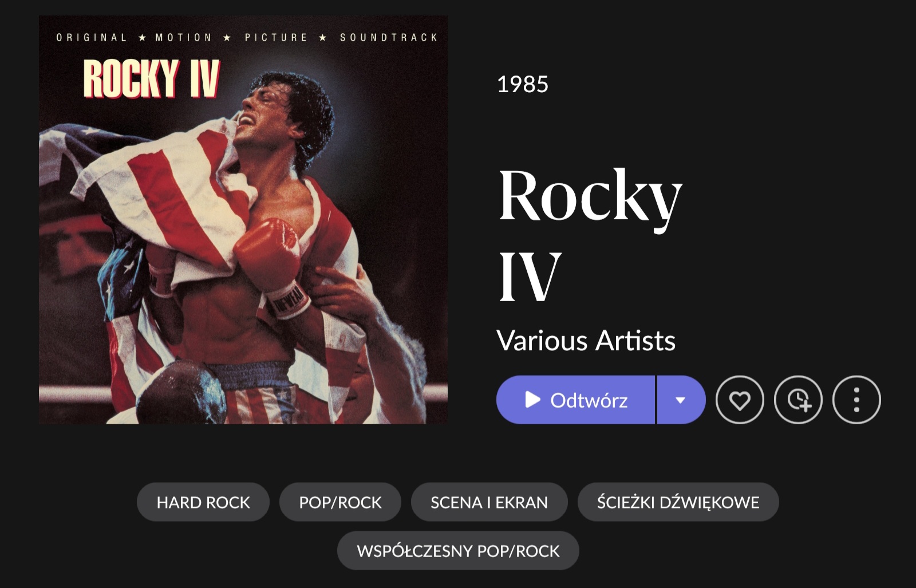The image size is (916, 588).
Task: Click the 1985 release year text
Action: tap(522, 84)
